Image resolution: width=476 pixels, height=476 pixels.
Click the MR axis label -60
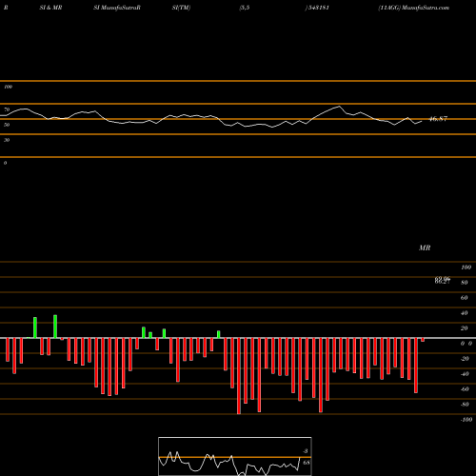pos(465,389)
